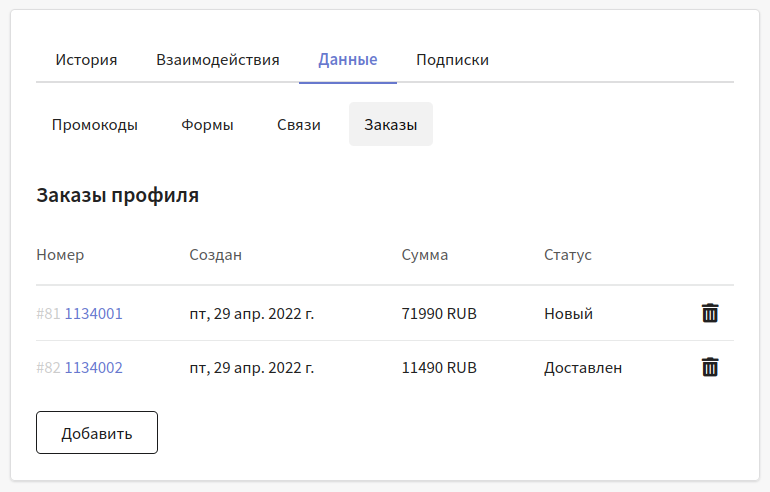Delete order 1134002 with trash icon
Viewport: 770px width, 492px height.
[710, 367]
